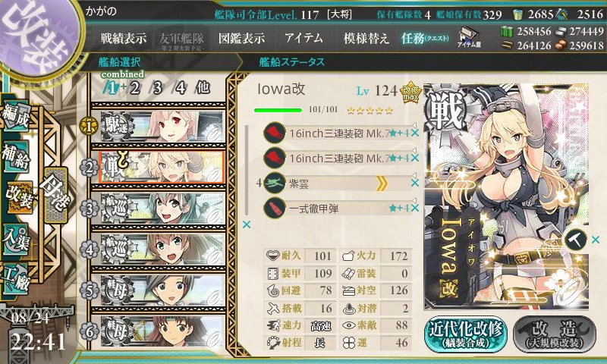Click the red main gun icon of first slot
The height and width of the screenshot is (364, 607).
click(x=275, y=133)
